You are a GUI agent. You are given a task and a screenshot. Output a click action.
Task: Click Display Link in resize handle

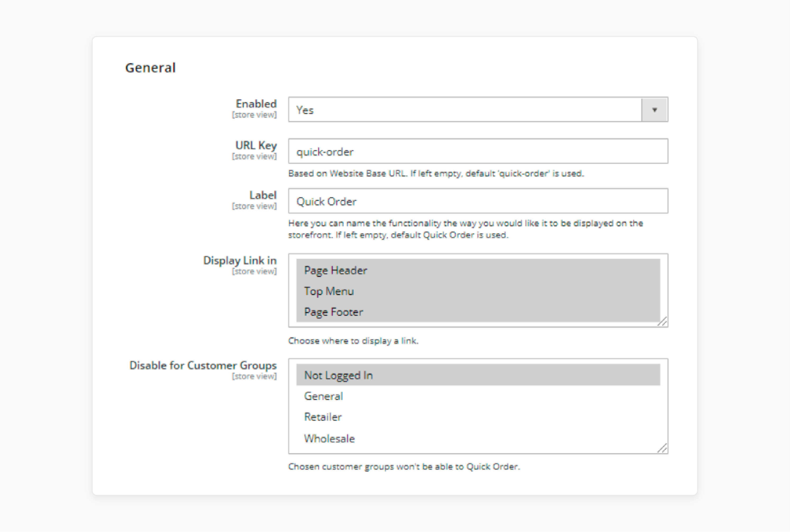[x=662, y=321]
